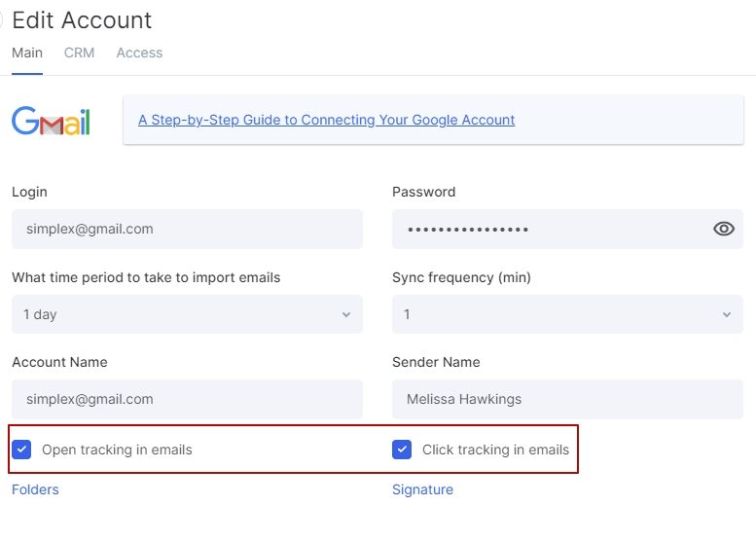Open the Signature link
756x541 pixels.
(422, 489)
